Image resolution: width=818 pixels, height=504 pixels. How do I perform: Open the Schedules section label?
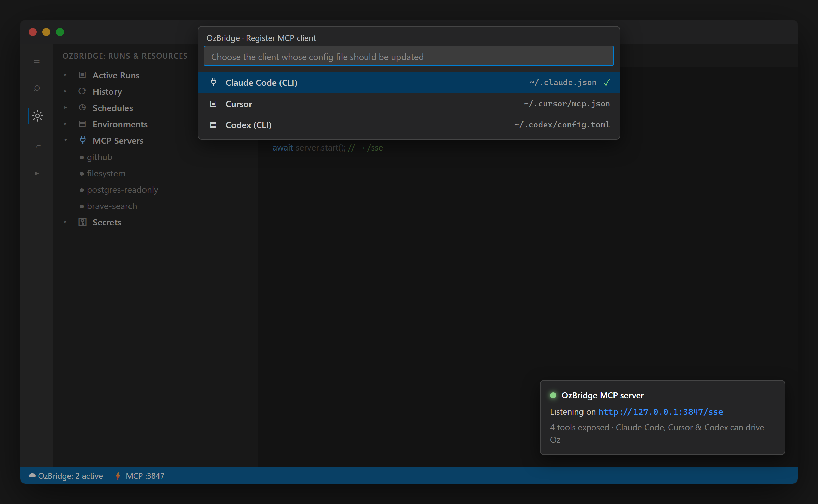112,108
